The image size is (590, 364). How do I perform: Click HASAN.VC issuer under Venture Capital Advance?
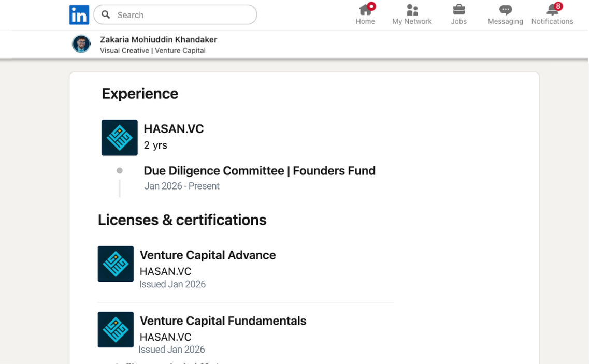tap(165, 271)
